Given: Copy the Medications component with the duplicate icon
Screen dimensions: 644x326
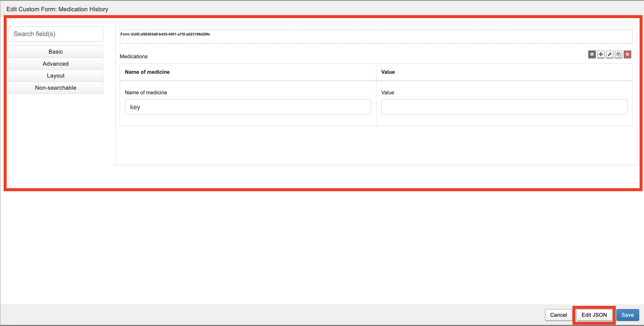Looking at the screenshot, I should pyautogui.click(x=618, y=54).
